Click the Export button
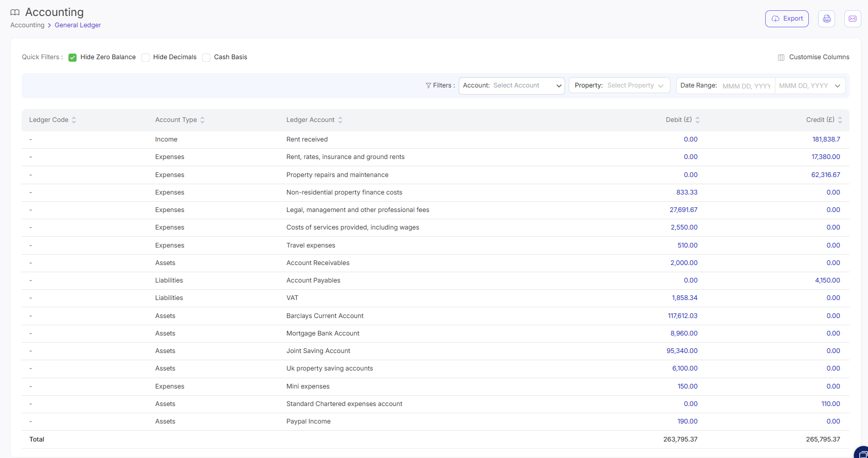 pyautogui.click(x=787, y=19)
